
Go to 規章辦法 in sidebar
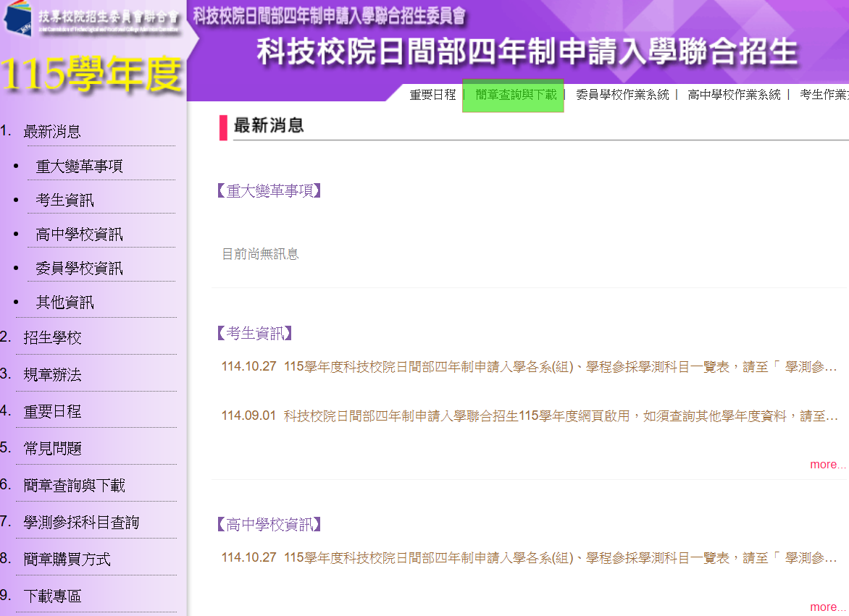pos(52,375)
